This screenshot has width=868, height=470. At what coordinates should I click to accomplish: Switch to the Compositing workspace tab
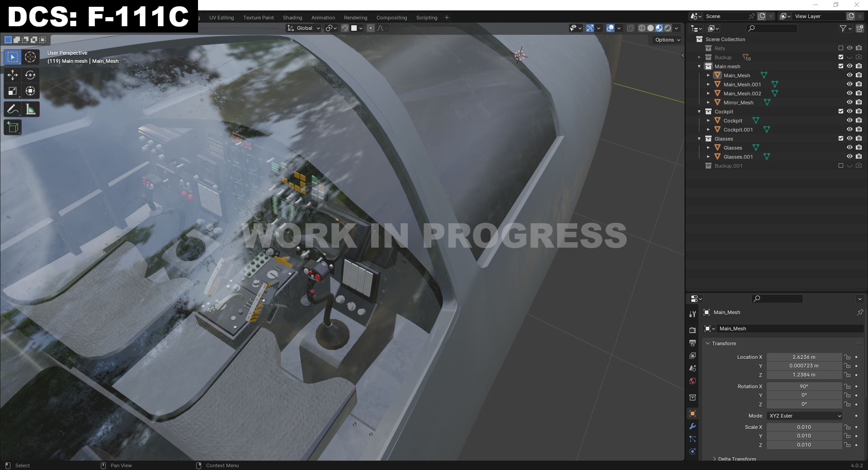coord(392,18)
